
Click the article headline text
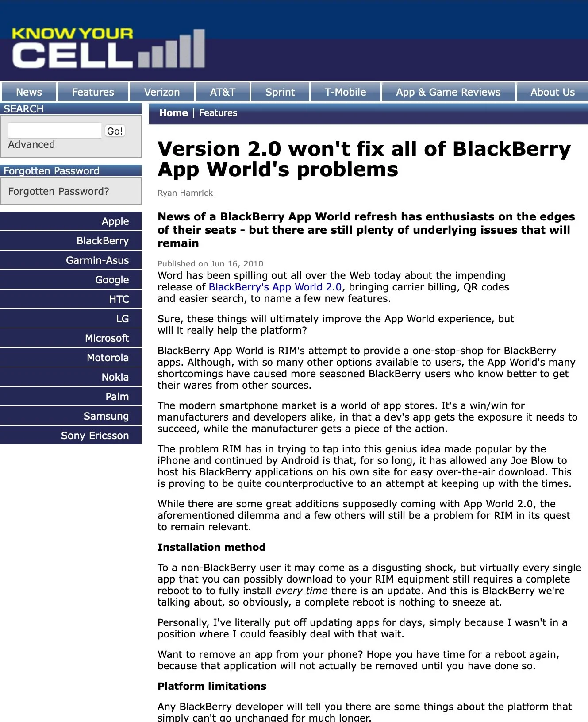tap(364, 159)
